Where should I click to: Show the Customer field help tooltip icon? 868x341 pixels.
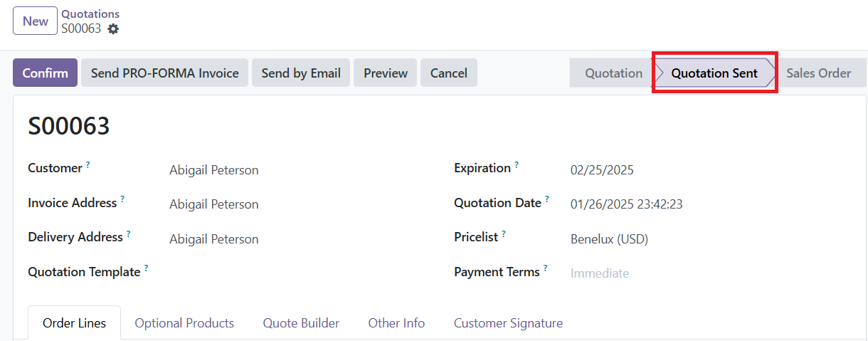coord(88,164)
